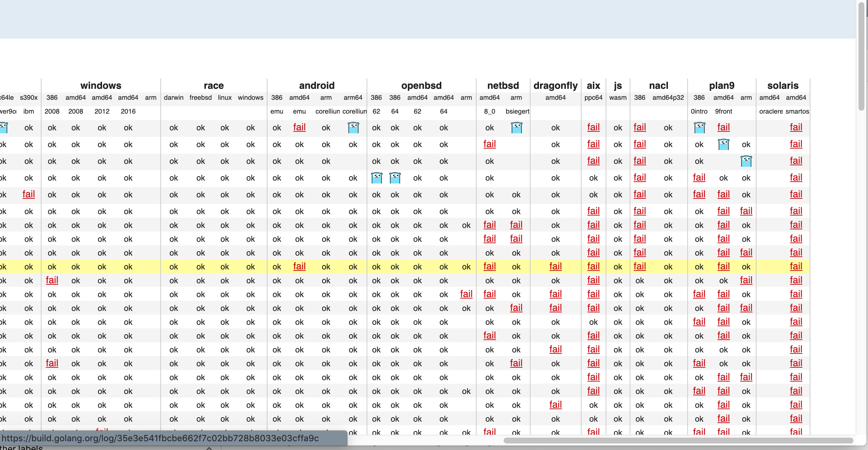This screenshot has height=450, width=868.
Task: Open the plan9 amd64 fail link in the first row
Action: pyautogui.click(x=724, y=127)
